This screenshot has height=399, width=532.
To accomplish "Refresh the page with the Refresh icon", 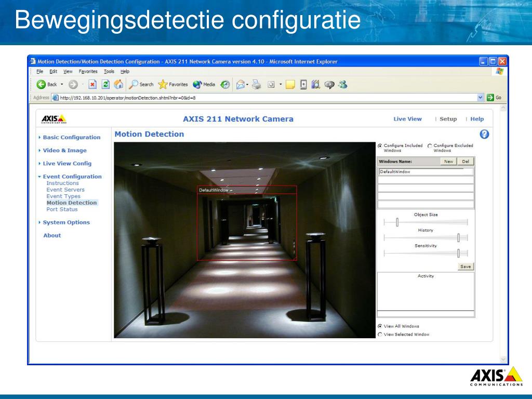I will (x=105, y=85).
